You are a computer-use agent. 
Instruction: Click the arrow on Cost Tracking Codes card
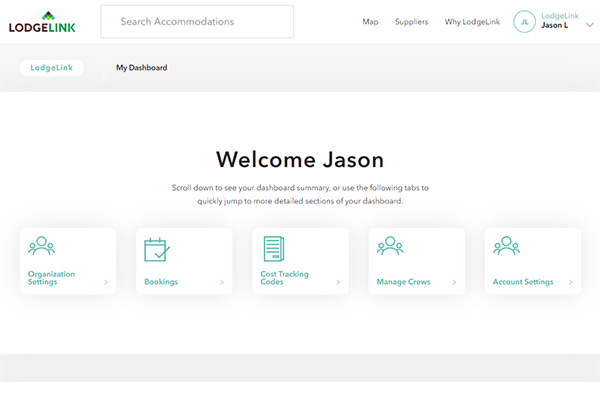pyautogui.click(x=338, y=282)
